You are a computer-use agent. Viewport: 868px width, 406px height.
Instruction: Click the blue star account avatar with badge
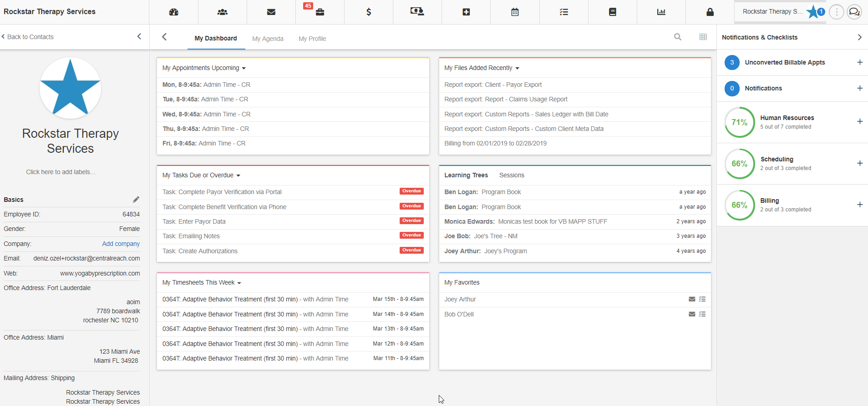tap(814, 12)
